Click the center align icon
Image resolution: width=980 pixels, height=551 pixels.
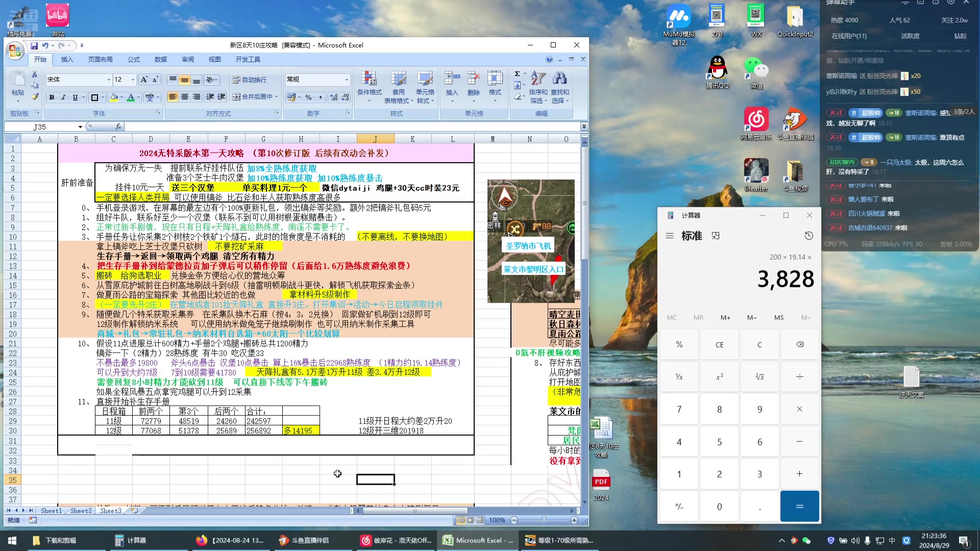click(x=185, y=97)
